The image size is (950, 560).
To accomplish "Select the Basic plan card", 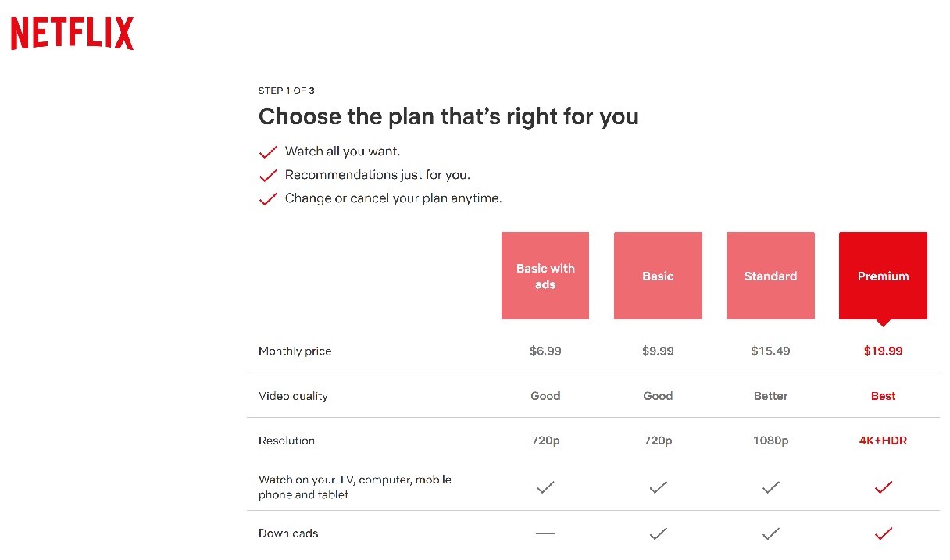I will pyautogui.click(x=658, y=276).
